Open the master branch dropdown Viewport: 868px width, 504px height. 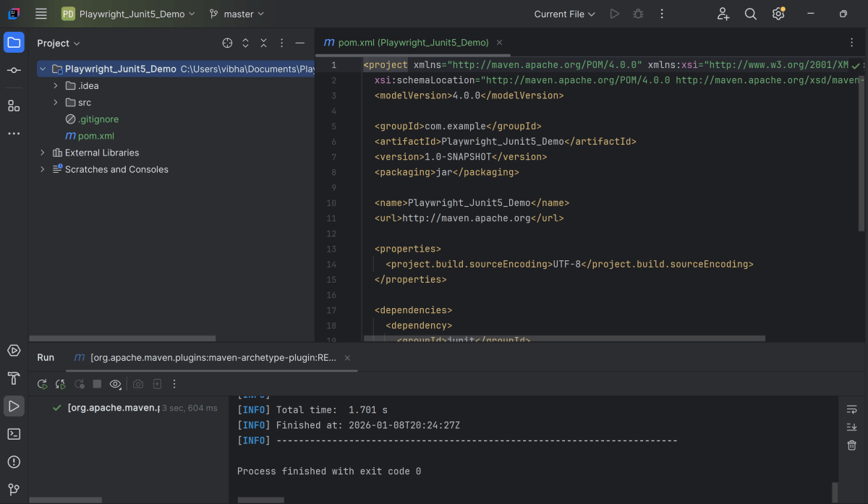(237, 14)
